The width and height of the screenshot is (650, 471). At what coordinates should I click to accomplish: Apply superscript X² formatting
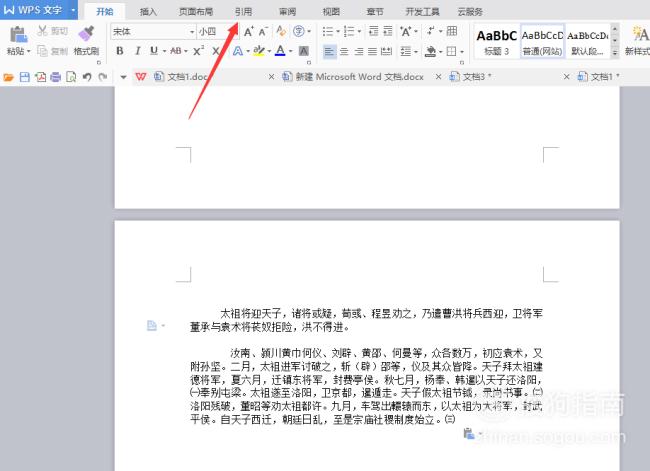(x=199, y=51)
